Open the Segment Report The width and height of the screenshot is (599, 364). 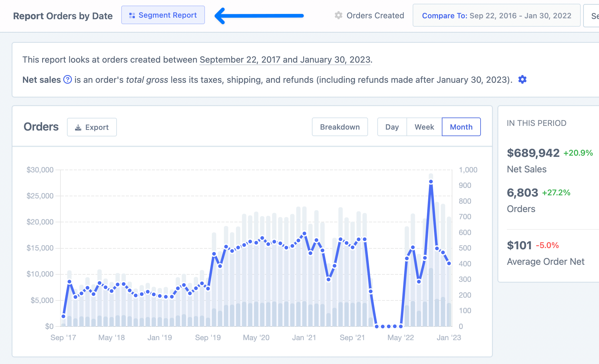[163, 15]
